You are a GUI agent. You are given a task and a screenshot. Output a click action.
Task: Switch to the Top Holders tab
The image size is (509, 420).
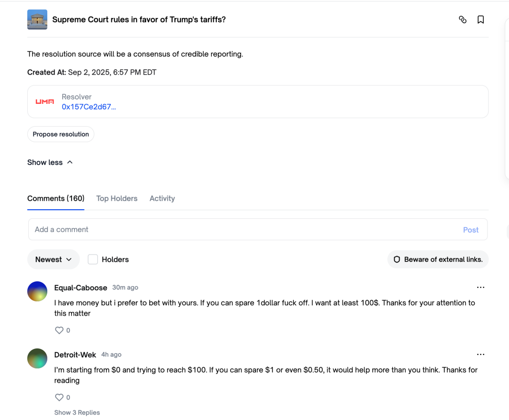coord(117,198)
